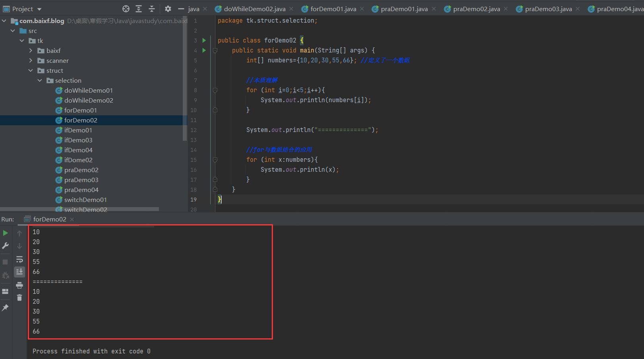Run the forDemo02 class using its gutter arrow
This screenshot has height=359, width=644.
tap(204, 40)
